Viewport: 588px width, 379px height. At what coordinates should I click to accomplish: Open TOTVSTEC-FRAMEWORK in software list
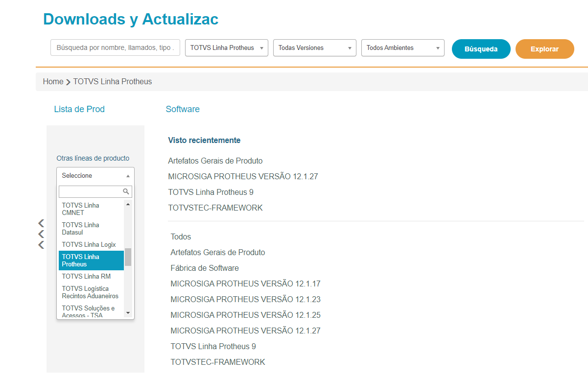218,362
